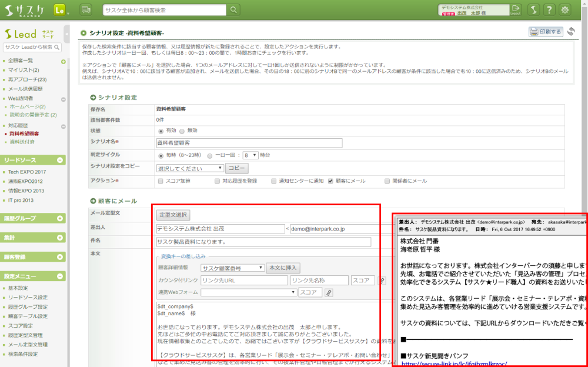
Task: Click the magnifier search button in the top bar
Action: point(234,10)
